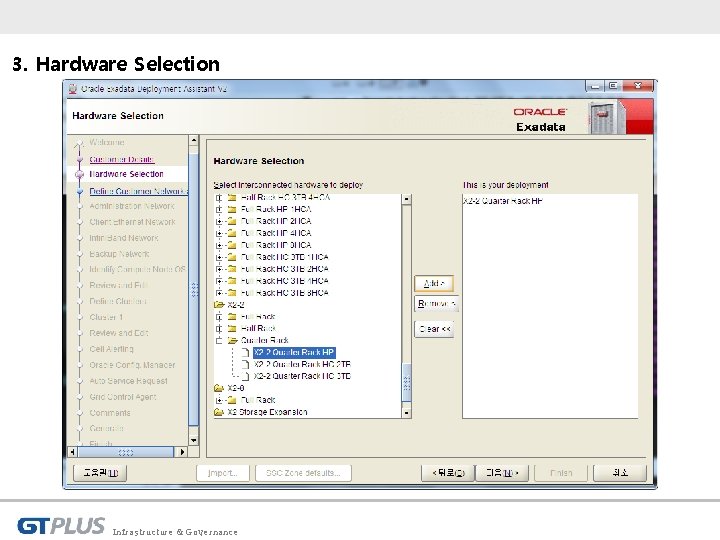Click the Oracle Exadata Deployment Assistant title bar icon
Image resolution: width=720 pixels, height=540 pixels.
73,89
